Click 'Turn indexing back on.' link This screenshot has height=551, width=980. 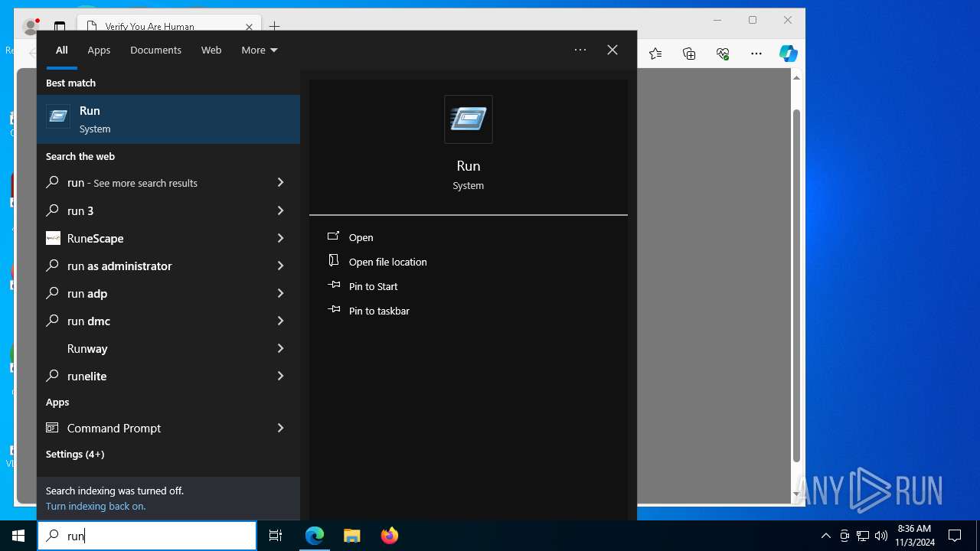point(96,506)
